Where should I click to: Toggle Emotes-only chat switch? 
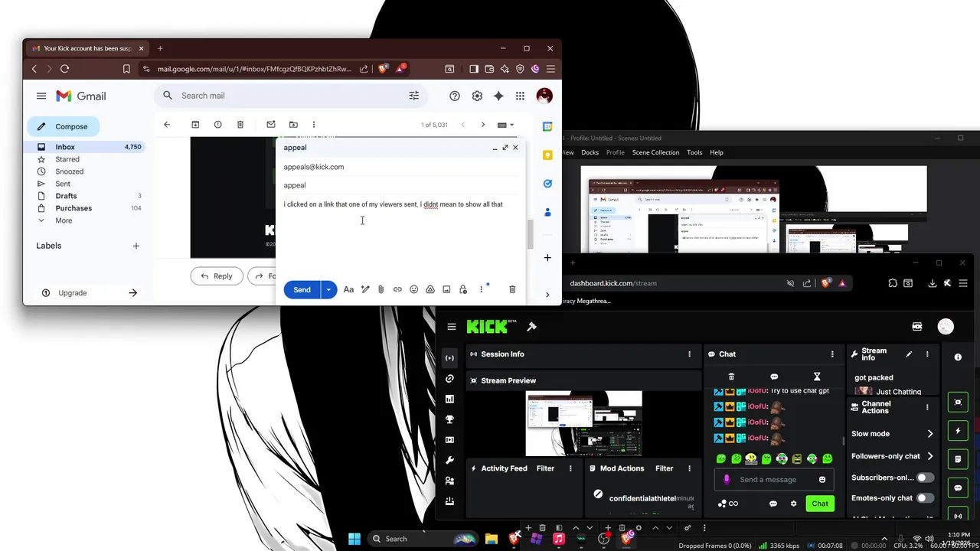click(x=926, y=498)
